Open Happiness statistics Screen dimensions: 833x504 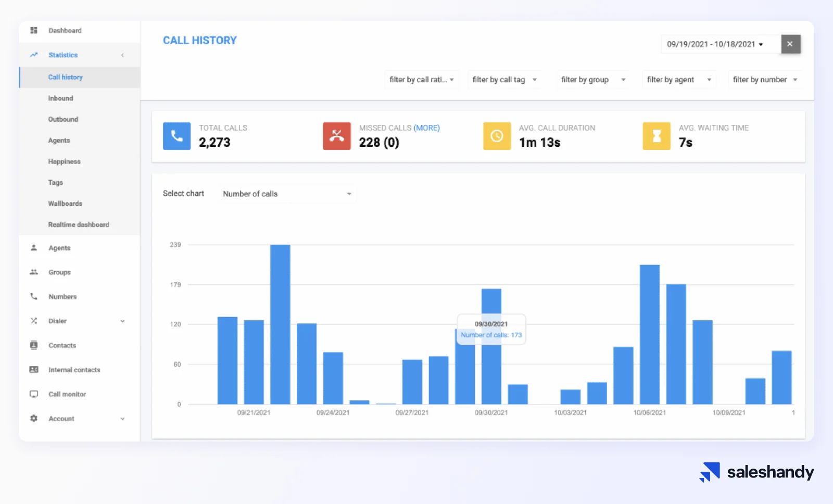(x=64, y=161)
